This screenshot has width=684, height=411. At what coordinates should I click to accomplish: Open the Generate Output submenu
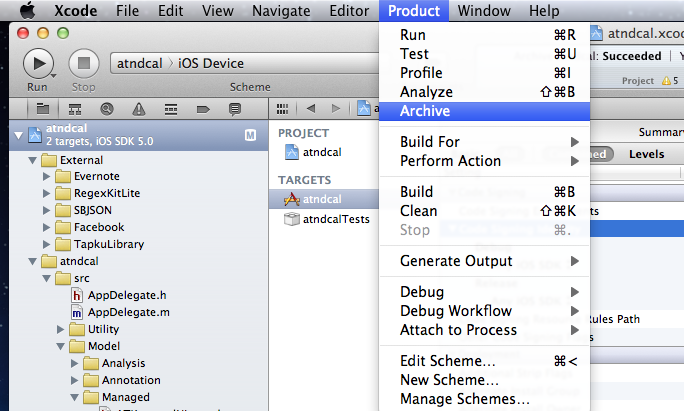point(484,261)
